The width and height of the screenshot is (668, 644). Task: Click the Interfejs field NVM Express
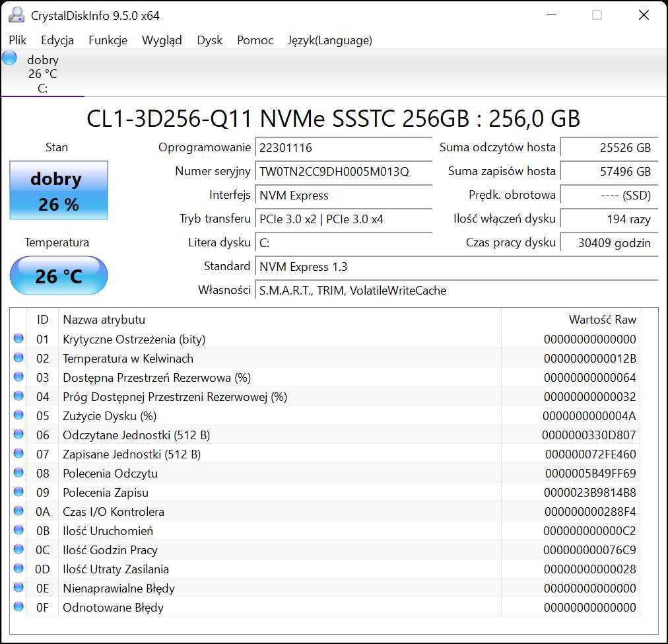(343, 196)
